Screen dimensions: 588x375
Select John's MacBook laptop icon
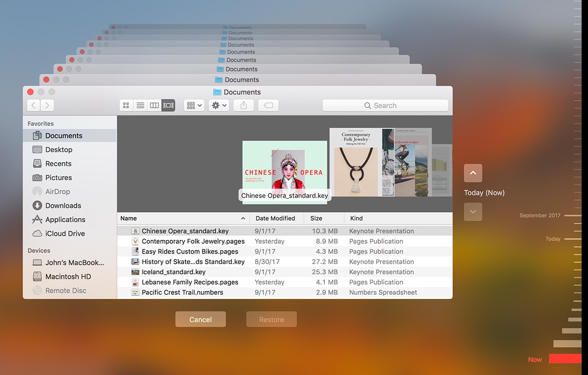pos(37,262)
